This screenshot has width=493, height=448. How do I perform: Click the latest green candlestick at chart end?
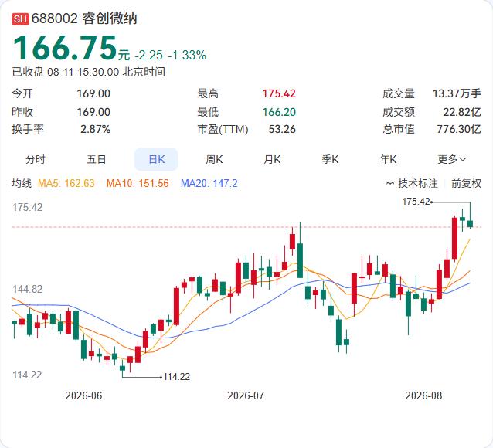[x=470, y=224]
